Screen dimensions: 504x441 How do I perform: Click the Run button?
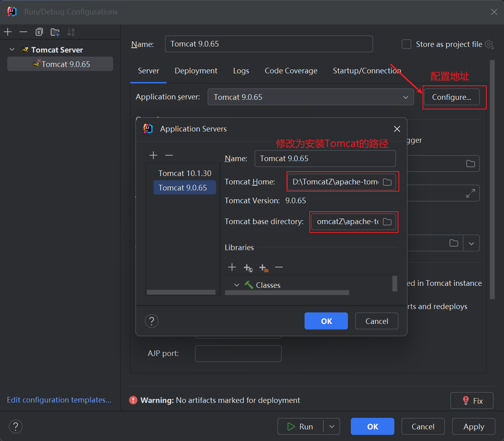(301, 427)
